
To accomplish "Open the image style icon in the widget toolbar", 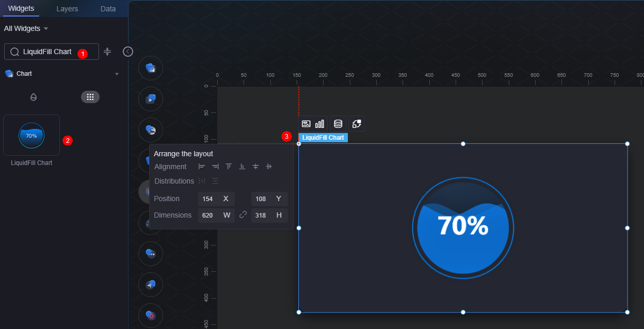I will point(306,124).
